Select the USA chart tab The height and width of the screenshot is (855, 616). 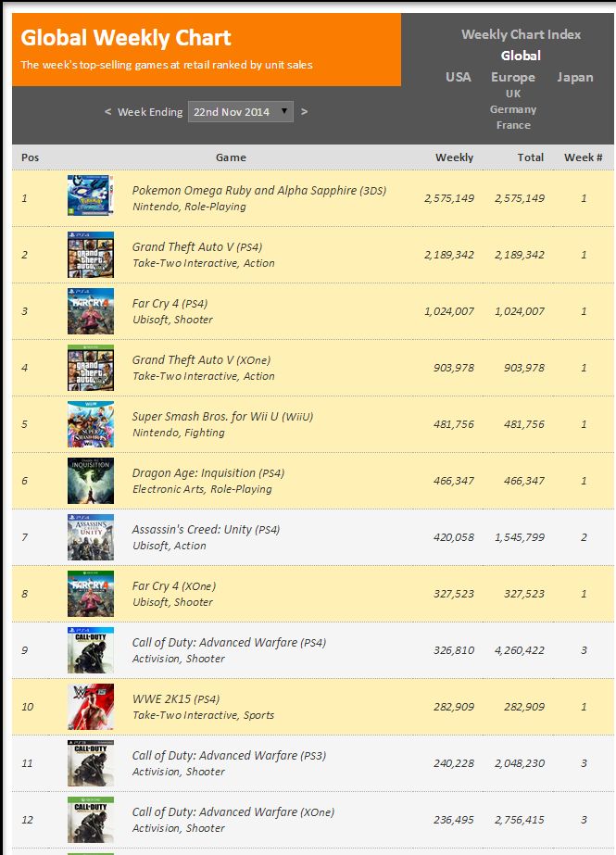click(459, 77)
